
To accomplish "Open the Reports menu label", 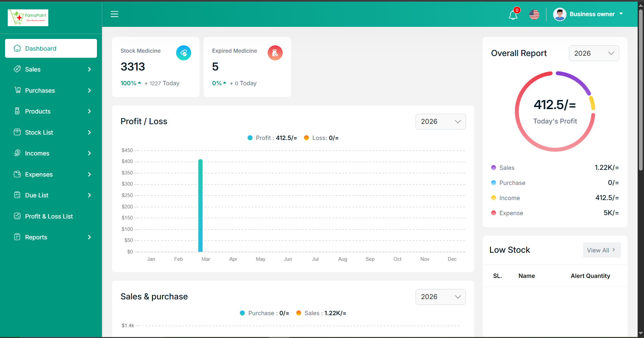I will click(36, 237).
